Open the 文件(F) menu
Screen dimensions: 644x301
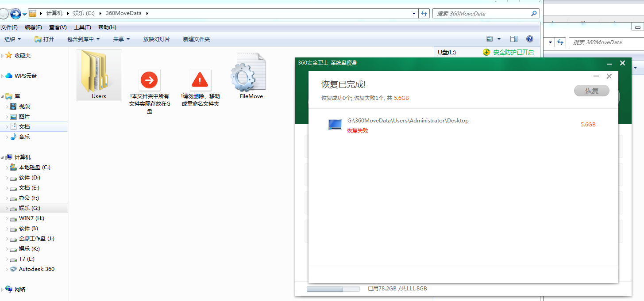click(9, 27)
